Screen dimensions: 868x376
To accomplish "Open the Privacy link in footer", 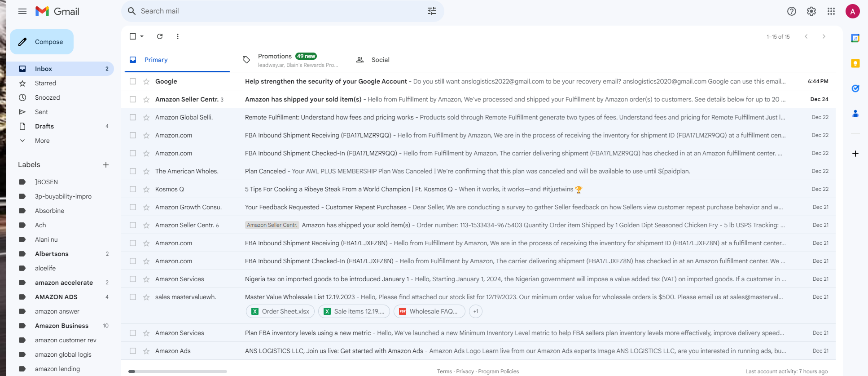I will (465, 372).
